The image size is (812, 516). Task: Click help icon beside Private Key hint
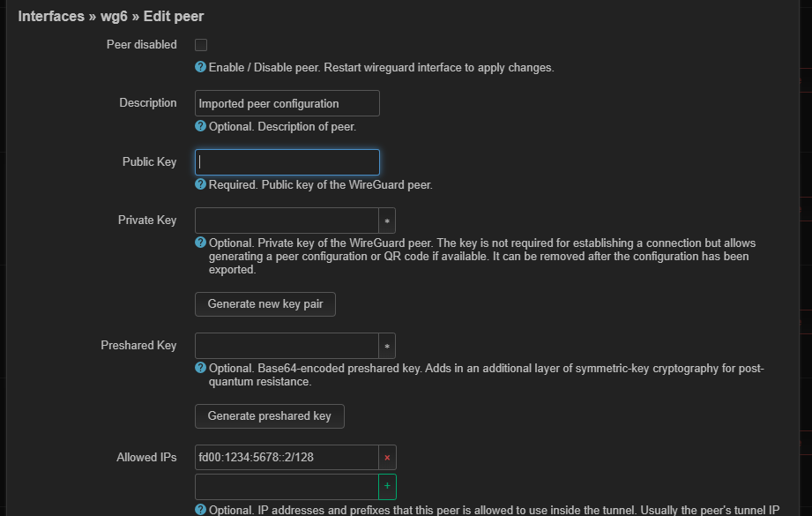pos(200,243)
